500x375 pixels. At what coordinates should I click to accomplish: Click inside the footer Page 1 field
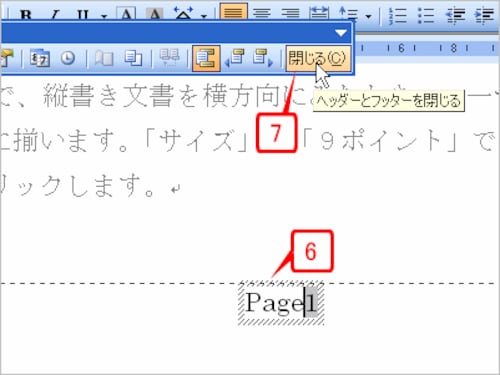(281, 303)
